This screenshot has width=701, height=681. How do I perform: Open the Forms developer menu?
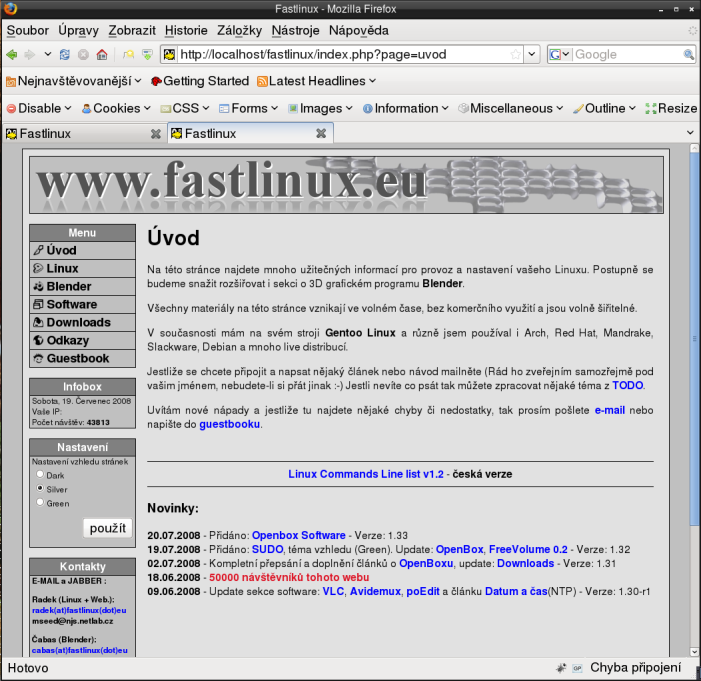[249, 108]
